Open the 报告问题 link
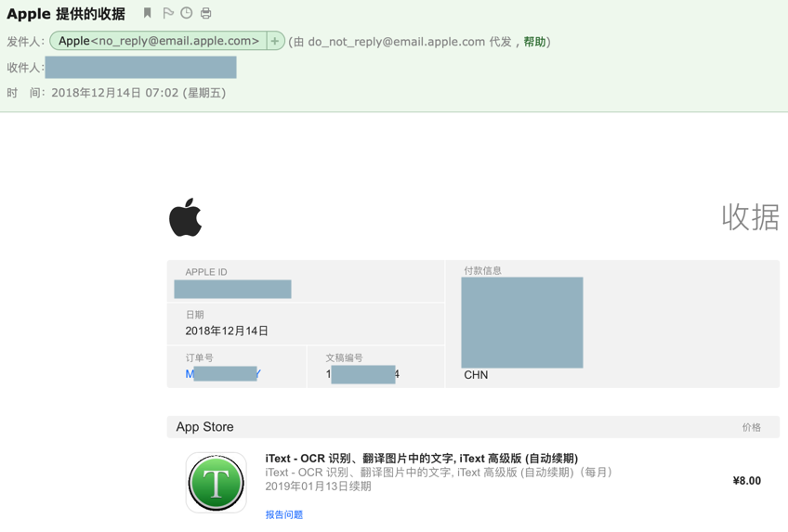The image size is (788, 532). pos(284,514)
